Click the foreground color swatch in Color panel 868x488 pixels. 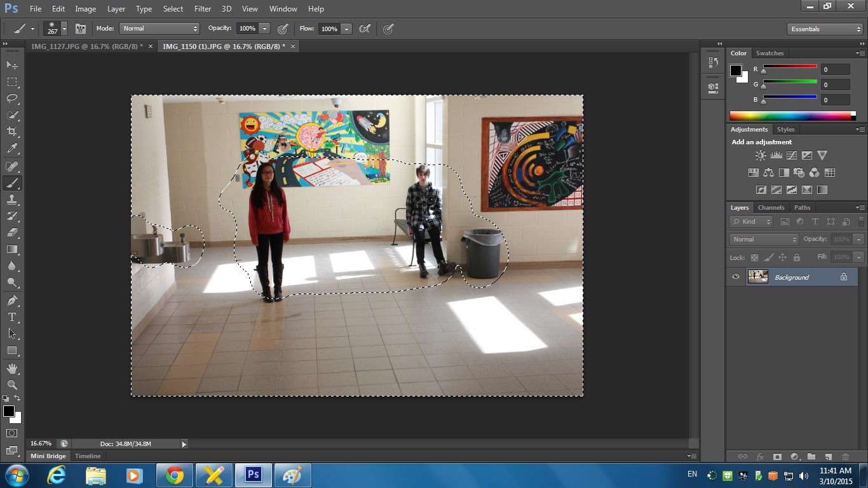pyautogui.click(x=736, y=70)
